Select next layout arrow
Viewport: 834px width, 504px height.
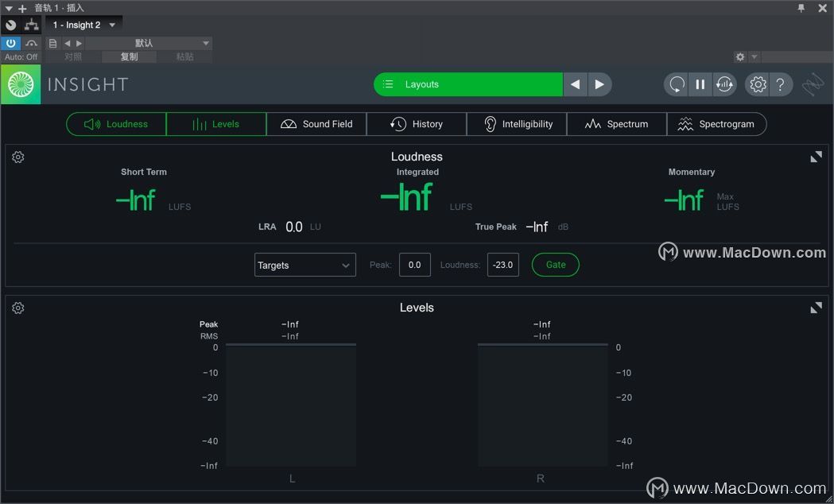click(x=599, y=84)
